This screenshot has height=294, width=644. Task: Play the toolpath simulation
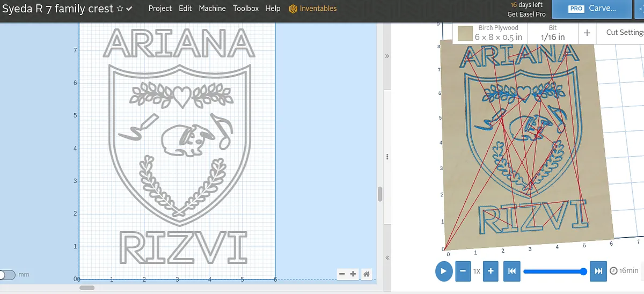tap(443, 271)
